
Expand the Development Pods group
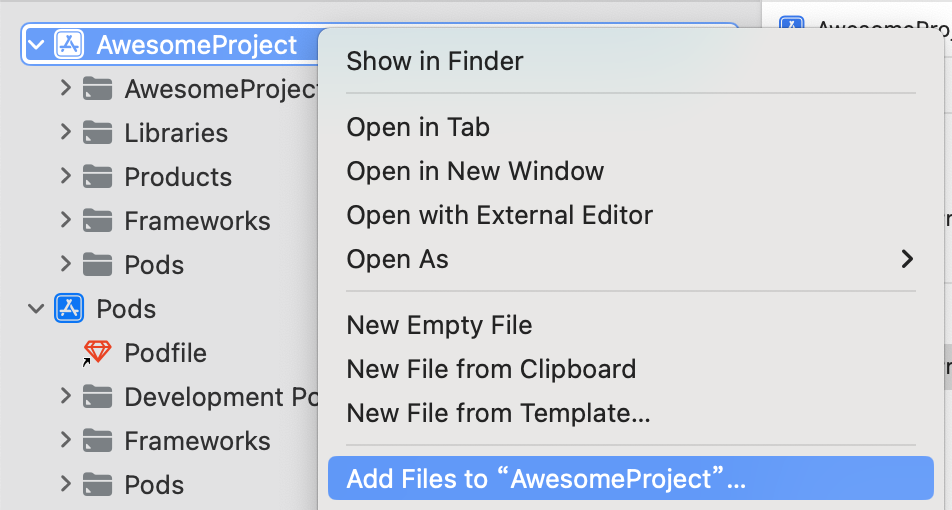tap(66, 396)
